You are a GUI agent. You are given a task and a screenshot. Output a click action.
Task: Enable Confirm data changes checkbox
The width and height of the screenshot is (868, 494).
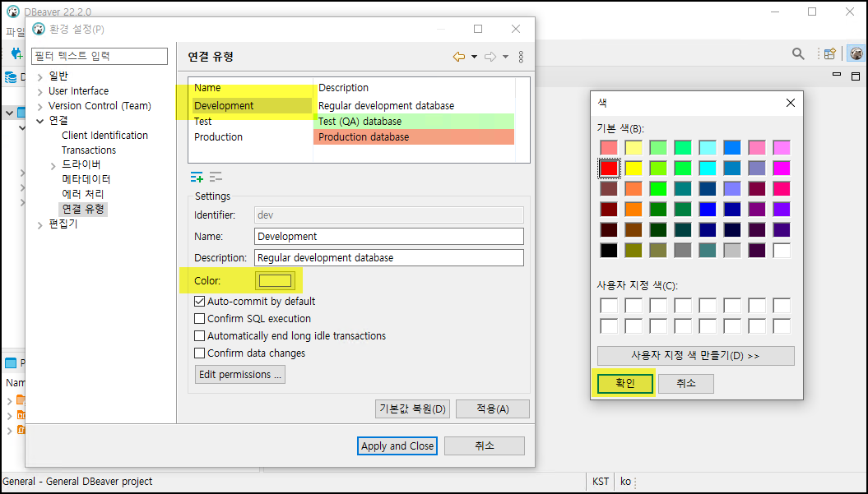tap(199, 353)
